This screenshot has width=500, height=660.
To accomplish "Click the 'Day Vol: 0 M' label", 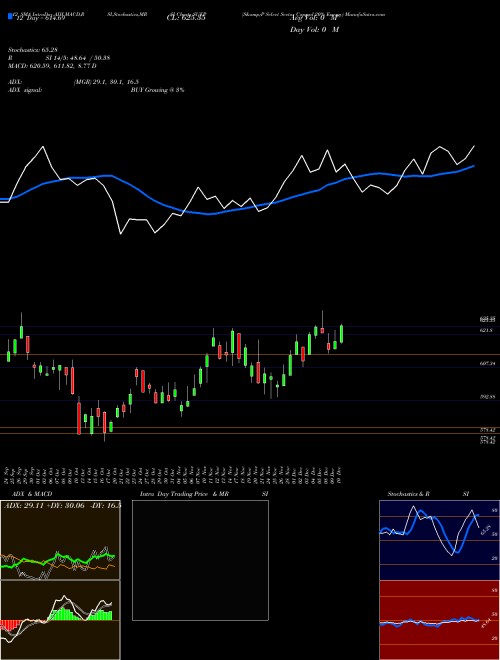I will click(314, 30).
